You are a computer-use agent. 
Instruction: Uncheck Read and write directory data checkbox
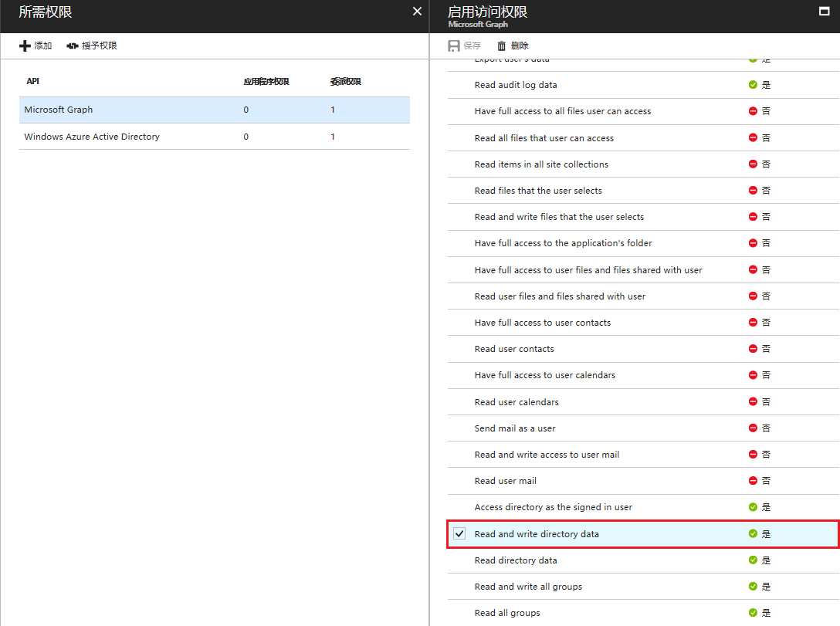coord(459,534)
